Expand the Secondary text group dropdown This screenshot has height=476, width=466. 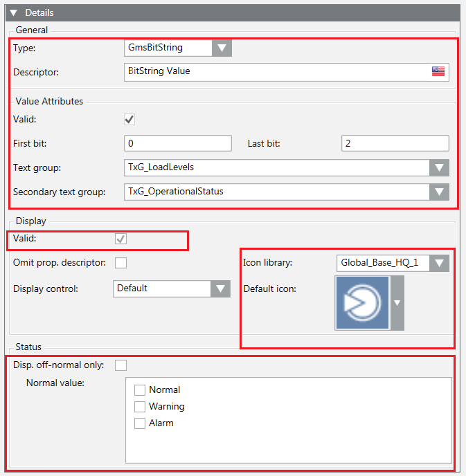pyautogui.click(x=439, y=192)
